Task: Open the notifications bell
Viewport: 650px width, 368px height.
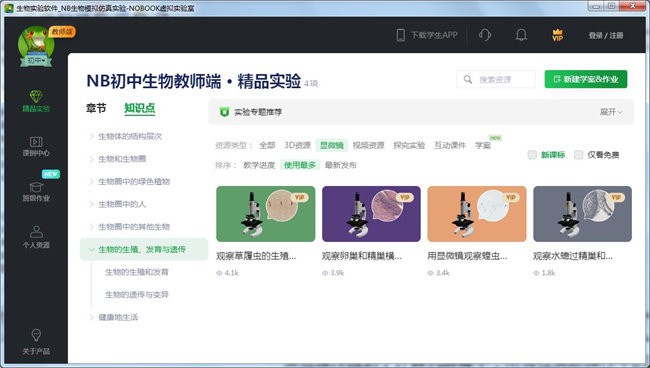Action: [521, 35]
